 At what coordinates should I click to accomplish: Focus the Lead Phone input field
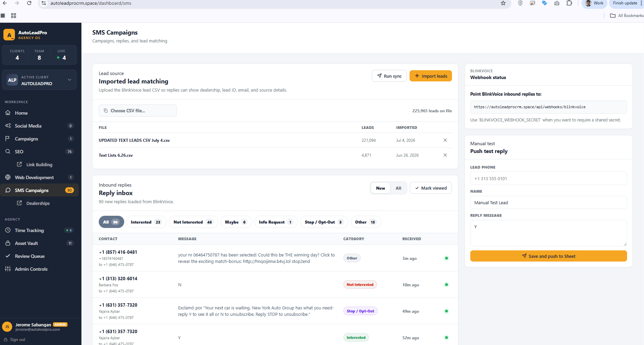548,178
